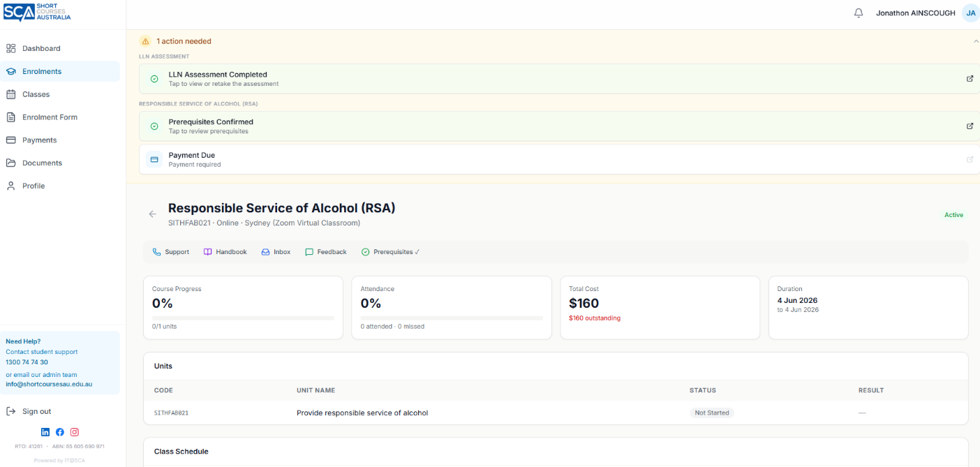Sign out of the portal
Viewport: 980px width, 467px height.
click(29, 412)
